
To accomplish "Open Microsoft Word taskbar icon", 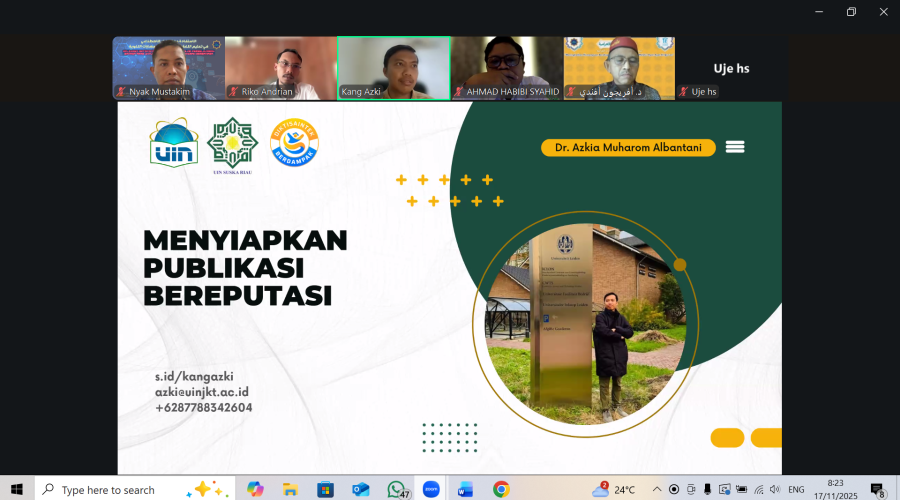I will [x=465, y=489].
